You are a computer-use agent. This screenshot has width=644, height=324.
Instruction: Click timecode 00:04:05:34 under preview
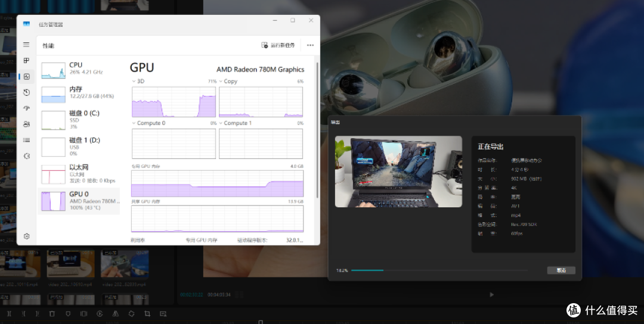(x=219, y=294)
